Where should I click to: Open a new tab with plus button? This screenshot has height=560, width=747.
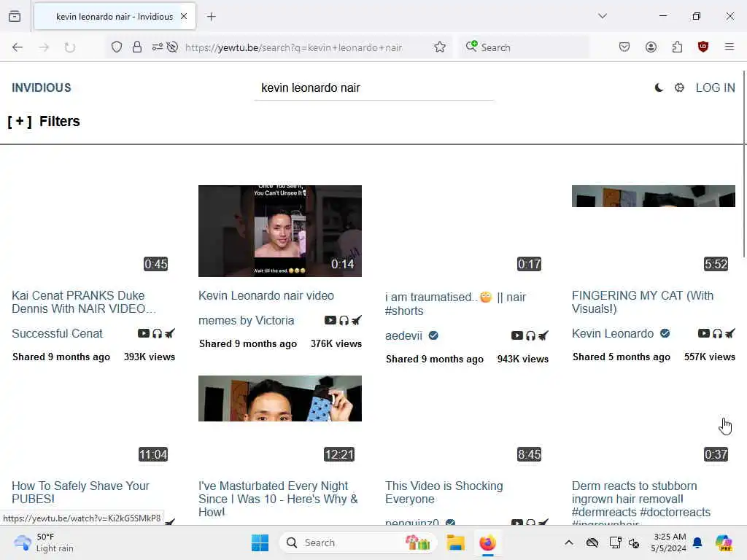point(212,17)
